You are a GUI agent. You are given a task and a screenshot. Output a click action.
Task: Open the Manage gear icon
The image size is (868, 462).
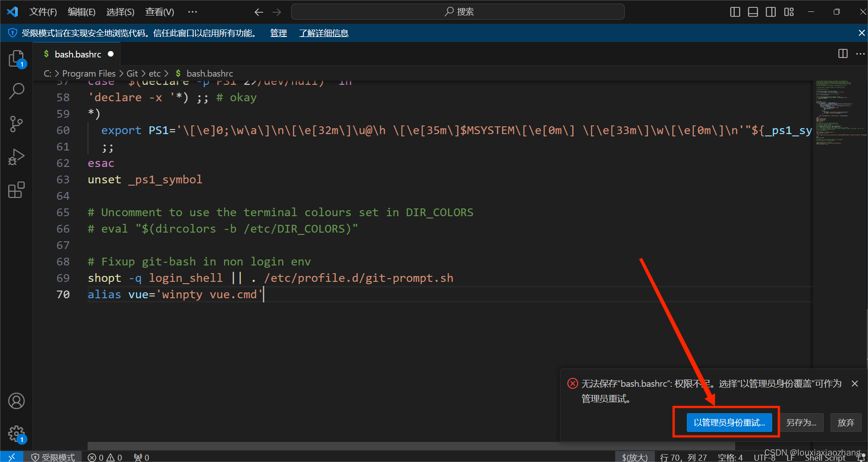[16, 434]
